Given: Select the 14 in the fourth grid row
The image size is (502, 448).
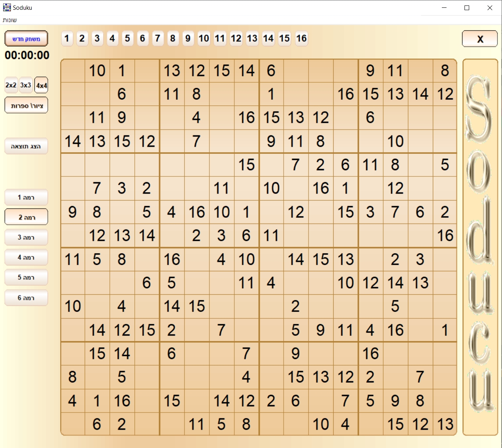Looking at the screenshot, I should point(73,141).
